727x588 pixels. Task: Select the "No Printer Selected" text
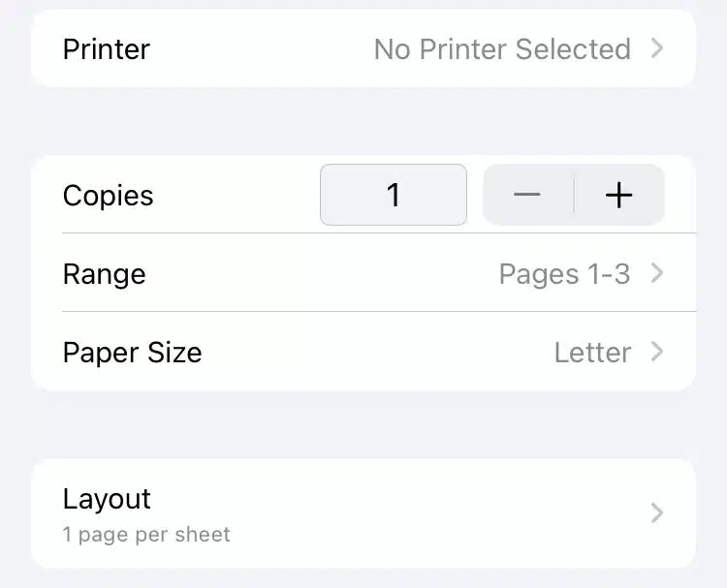[x=502, y=48]
